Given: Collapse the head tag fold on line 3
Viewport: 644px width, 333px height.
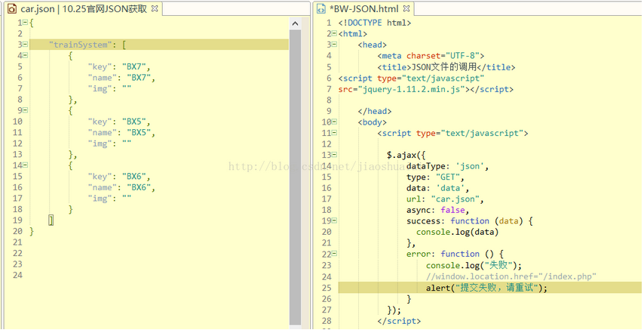Looking at the screenshot, I should (334, 45).
